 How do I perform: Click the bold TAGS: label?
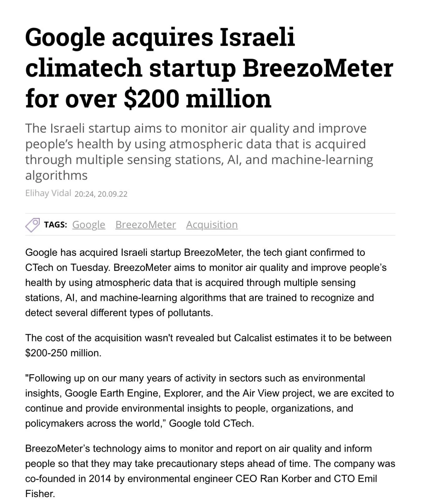coord(55,225)
